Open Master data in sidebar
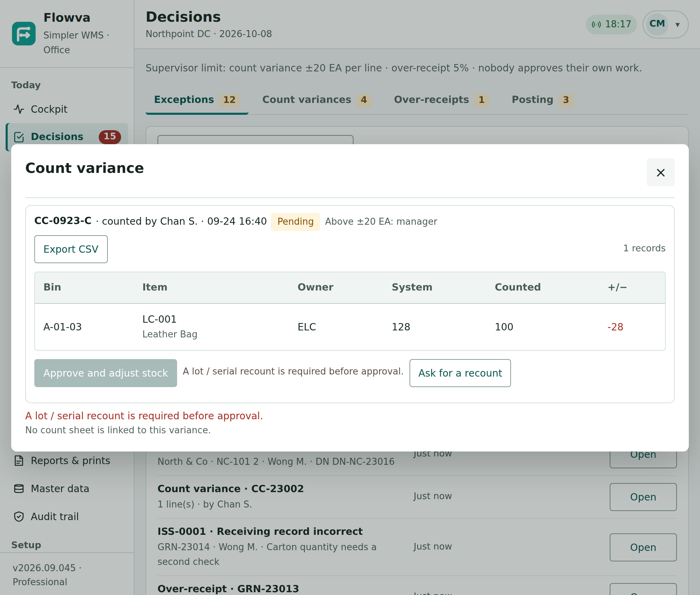 67,489
